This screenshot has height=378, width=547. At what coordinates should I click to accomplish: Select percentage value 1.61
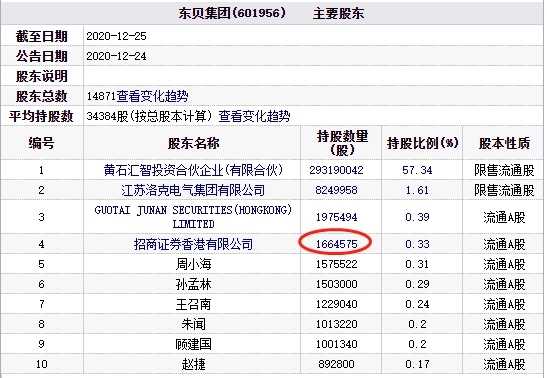pos(417,190)
